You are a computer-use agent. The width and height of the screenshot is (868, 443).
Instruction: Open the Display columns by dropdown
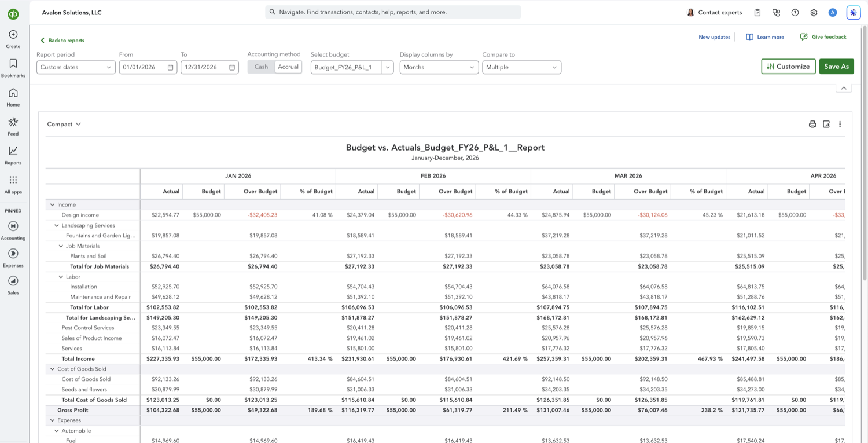click(x=439, y=67)
